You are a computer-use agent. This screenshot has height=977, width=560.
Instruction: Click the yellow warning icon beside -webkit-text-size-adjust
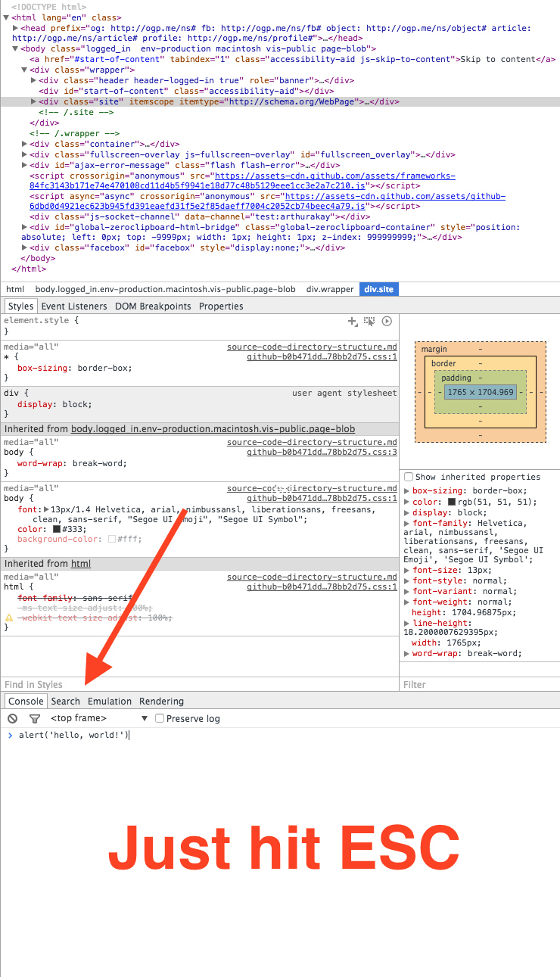click(9, 618)
